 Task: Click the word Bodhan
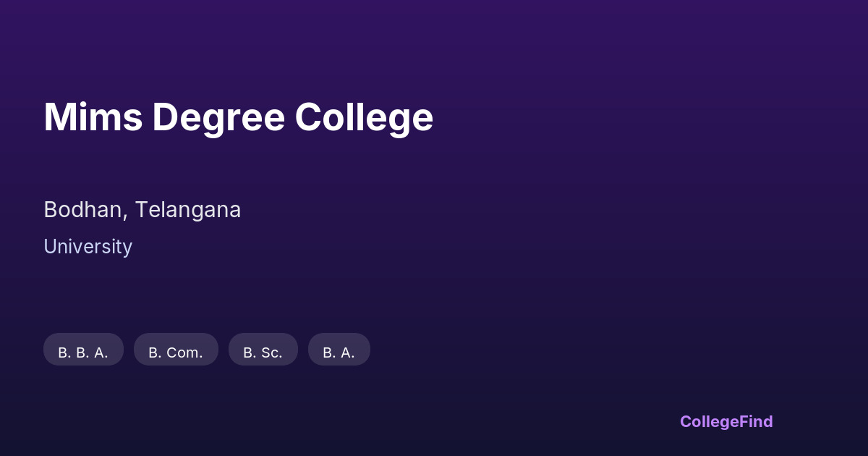(x=84, y=210)
